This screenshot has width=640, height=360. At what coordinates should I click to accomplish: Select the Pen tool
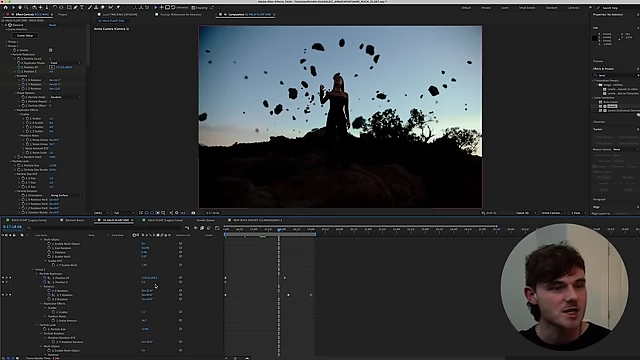tap(76, 7)
